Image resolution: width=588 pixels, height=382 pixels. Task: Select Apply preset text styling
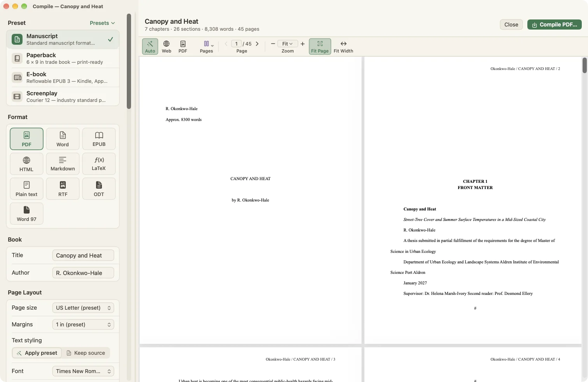37,353
